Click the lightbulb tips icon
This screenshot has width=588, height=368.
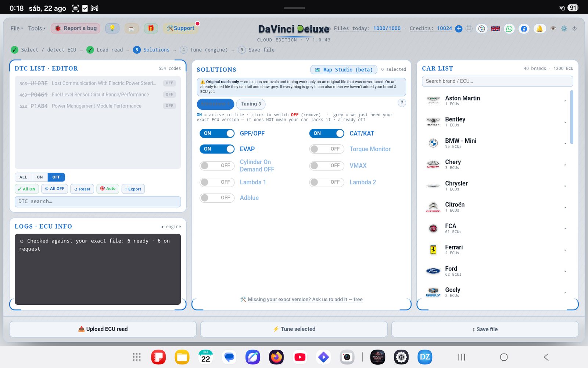[x=112, y=28]
